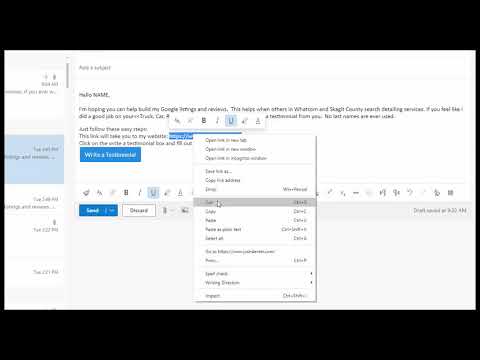Screen dimensions: 480x360
Task: Select Emoji in the context menu
Action: coord(255,189)
